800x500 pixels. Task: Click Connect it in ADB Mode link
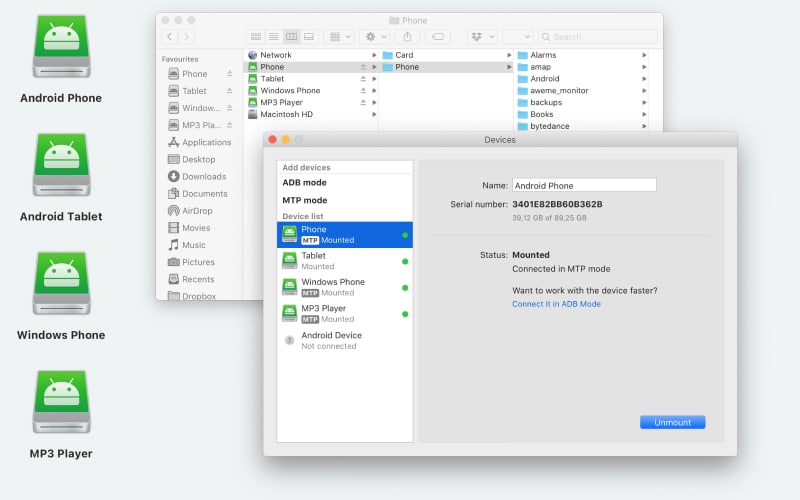click(556, 304)
